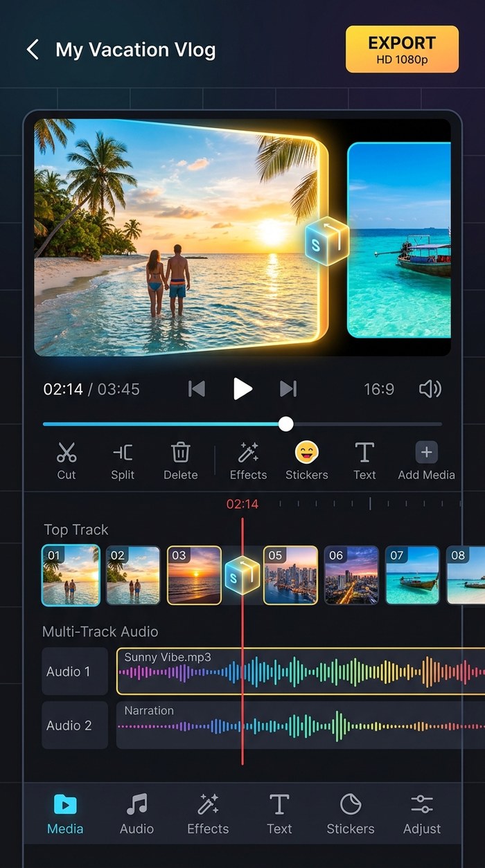Viewport: 485px width, 868px height.
Task: Click the 02:14 / 03:45 time readout
Action: point(91,389)
